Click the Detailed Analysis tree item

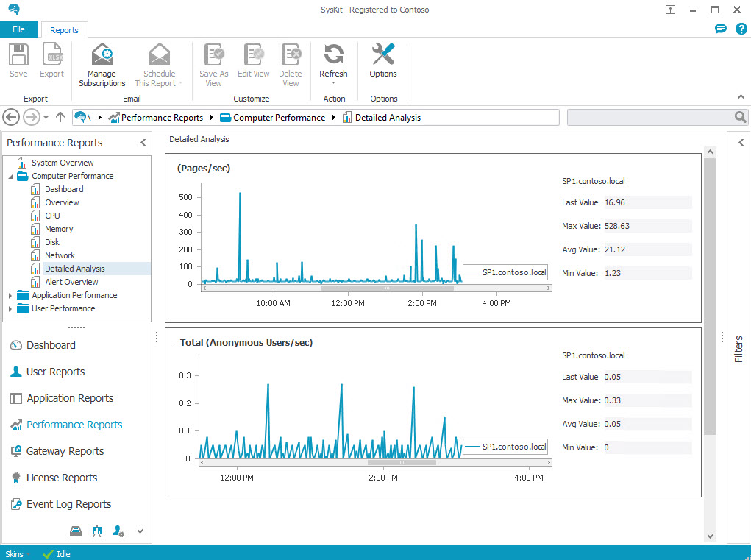pyautogui.click(x=75, y=269)
